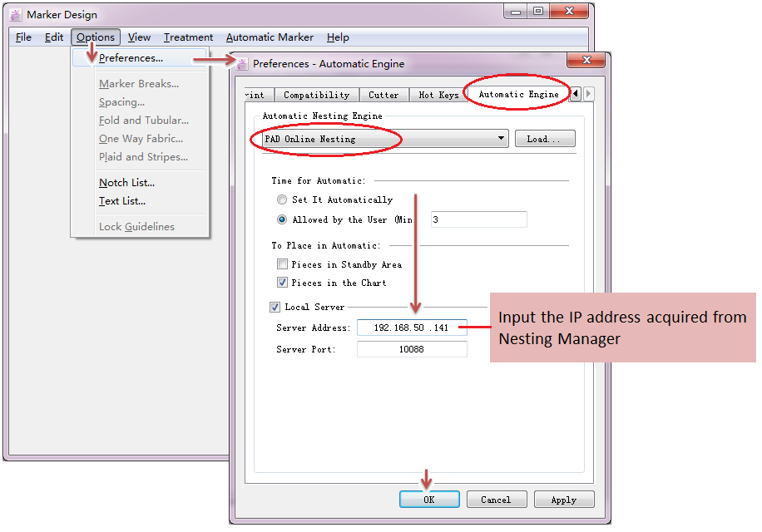Click the Marker Design app icon in title bar
The width and height of the screenshot is (762, 532).
tap(15, 14)
